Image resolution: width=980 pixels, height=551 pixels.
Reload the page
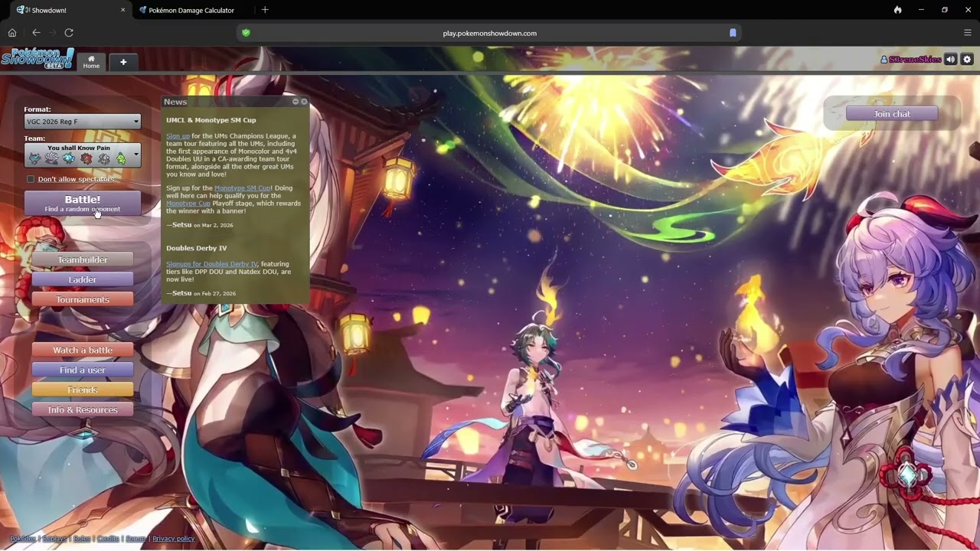point(69,33)
